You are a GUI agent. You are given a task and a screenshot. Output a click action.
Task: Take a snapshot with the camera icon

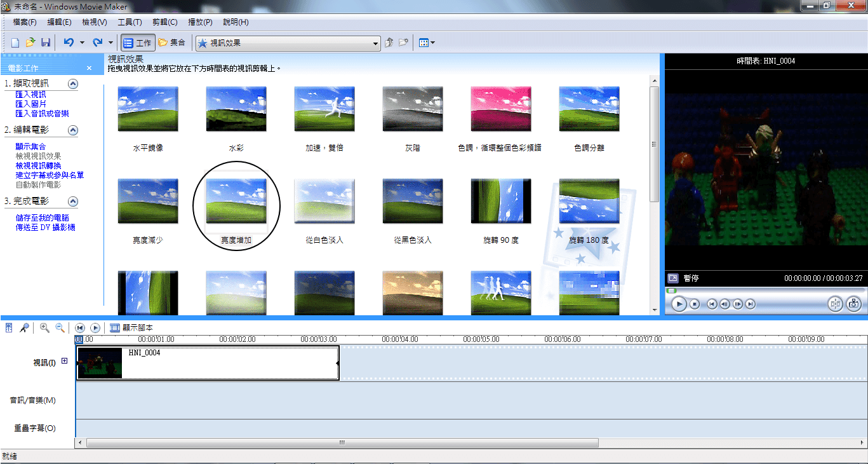coord(854,304)
